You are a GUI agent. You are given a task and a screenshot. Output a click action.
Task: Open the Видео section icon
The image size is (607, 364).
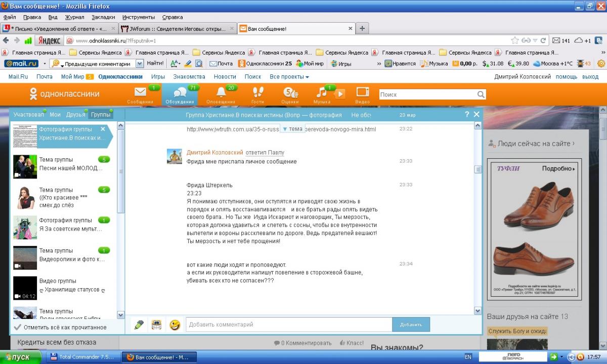[363, 93]
